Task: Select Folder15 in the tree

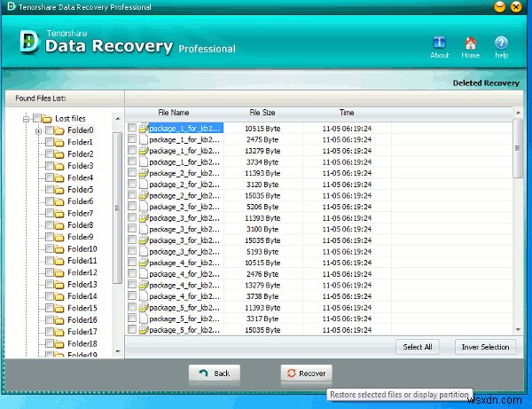Action: 82,308
